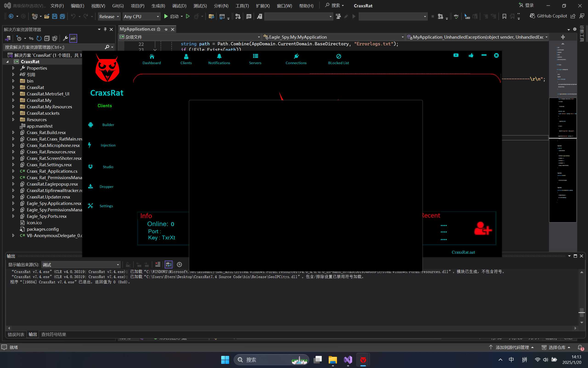Open the Any CPU platform dropdown
Screen dimensions: 588x368
click(141, 17)
